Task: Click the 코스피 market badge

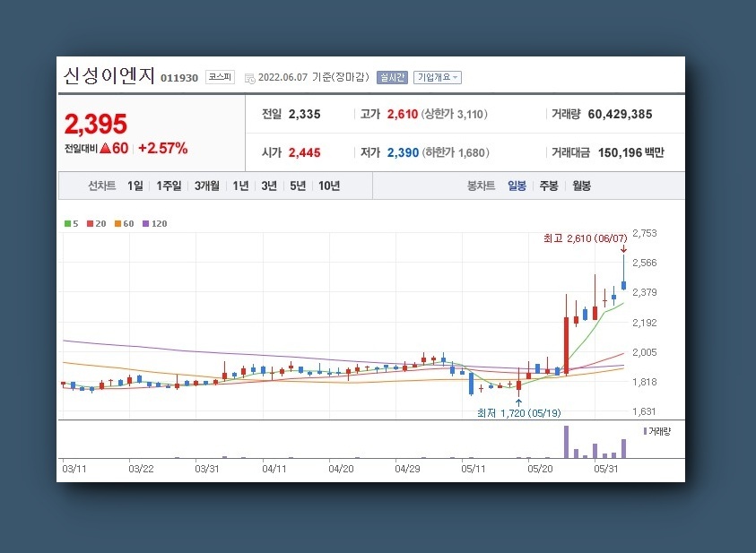Action: pyautogui.click(x=220, y=77)
